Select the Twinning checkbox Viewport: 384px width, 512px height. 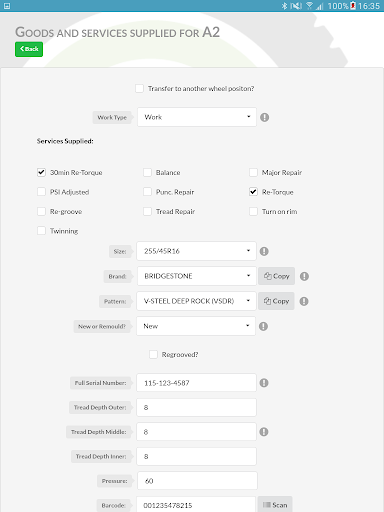point(41,231)
